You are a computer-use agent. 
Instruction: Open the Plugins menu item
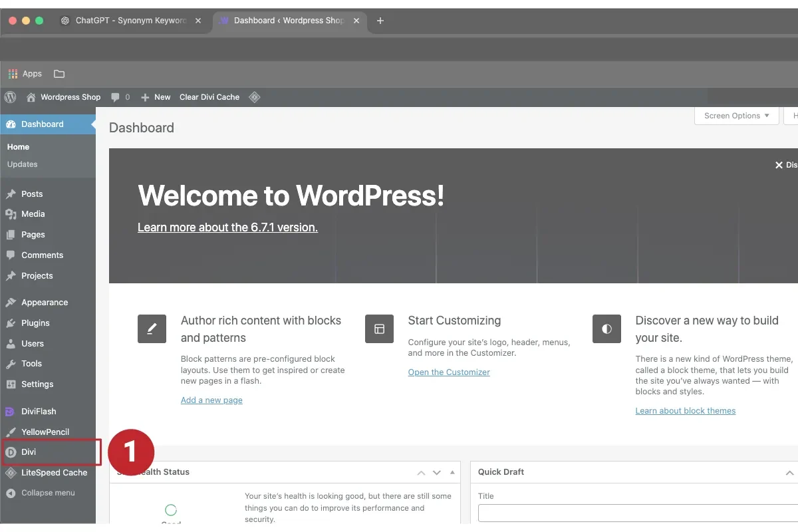coord(37,323)
